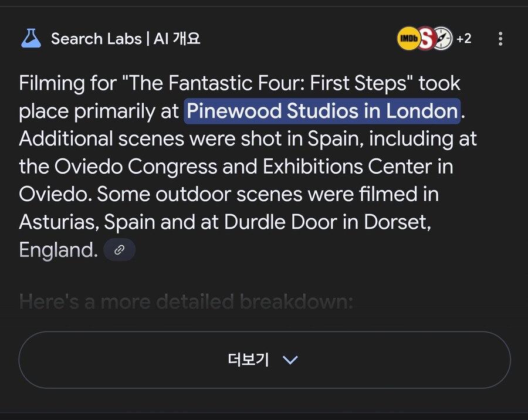This screenshot has width=528, height=420.
Task: Click the Oviedo Congress and Exhibitions Center text
Action: [243, 167]
